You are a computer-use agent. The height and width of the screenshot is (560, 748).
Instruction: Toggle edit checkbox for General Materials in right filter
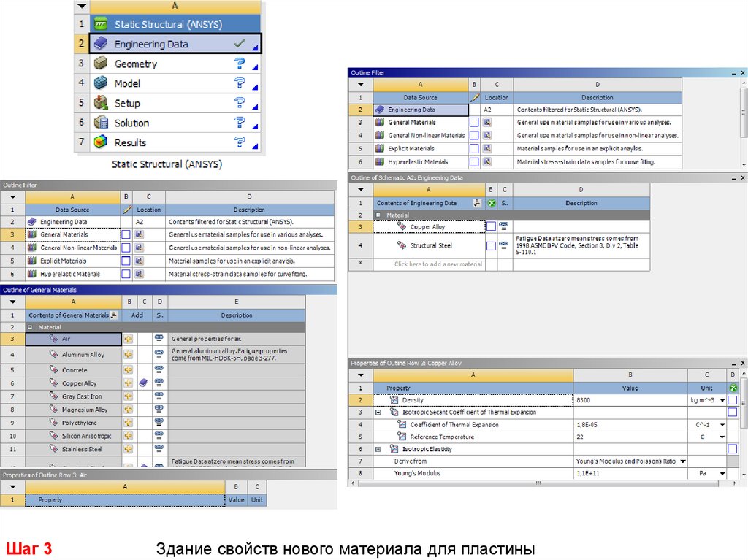click(x=474, y=122)
